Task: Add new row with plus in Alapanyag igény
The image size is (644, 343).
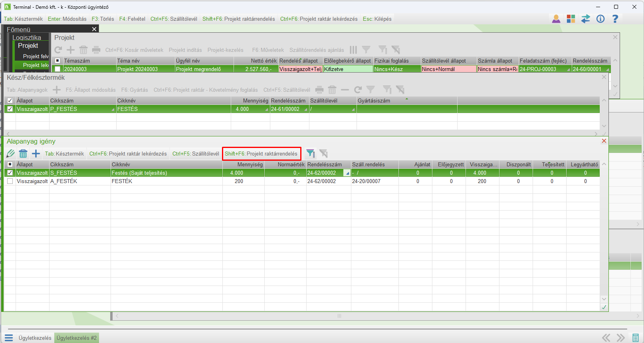Action: (x=36, y=154)
